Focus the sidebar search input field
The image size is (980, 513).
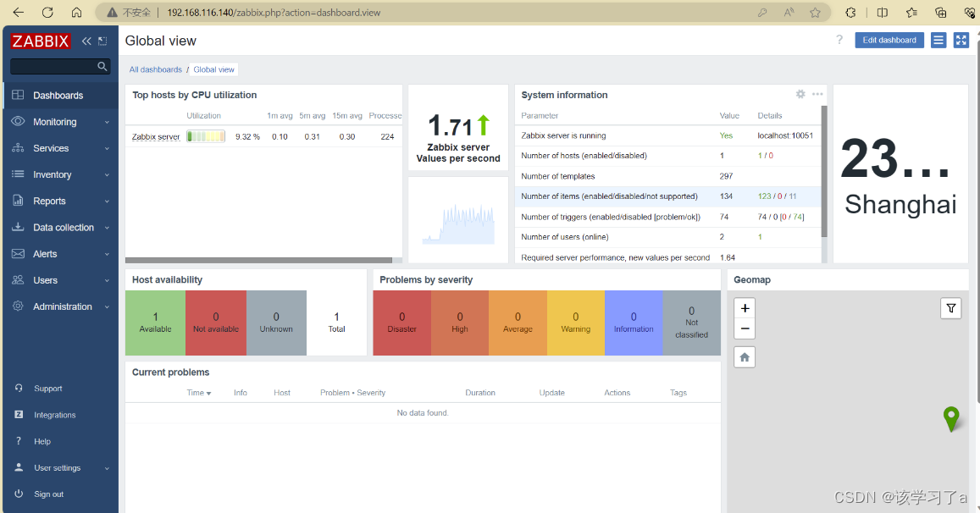[x=53, y=66]
